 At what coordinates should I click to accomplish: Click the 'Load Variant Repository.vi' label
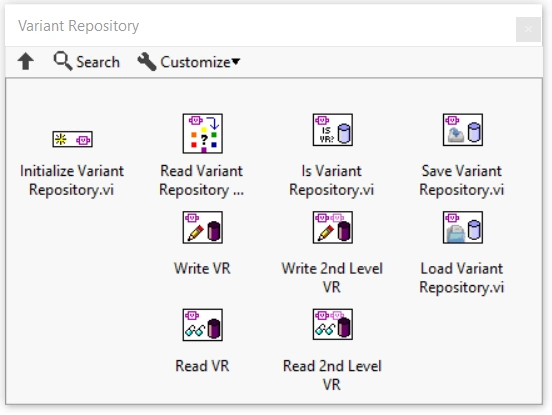[462, 278]
